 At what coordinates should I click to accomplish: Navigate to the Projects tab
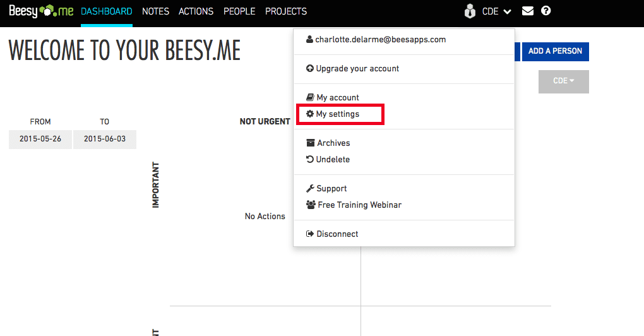(286, 11)
